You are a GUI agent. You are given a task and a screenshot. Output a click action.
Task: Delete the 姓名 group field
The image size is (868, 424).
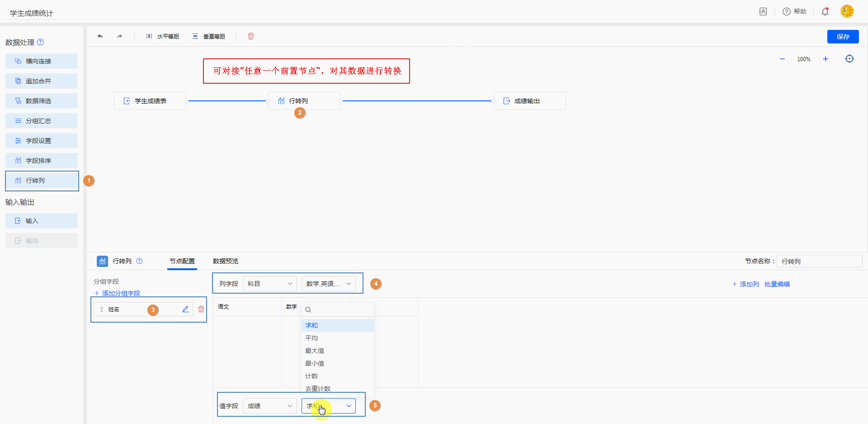pos(201,309)
